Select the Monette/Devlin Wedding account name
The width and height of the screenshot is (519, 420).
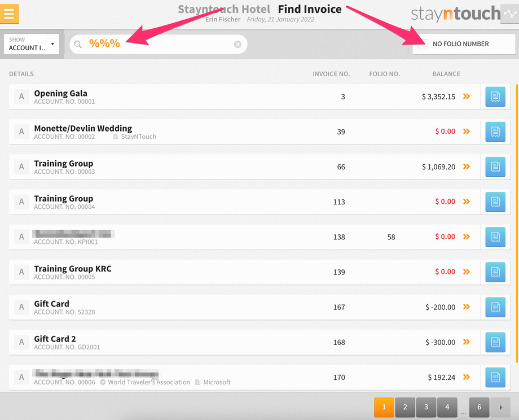tap(83, 128)
